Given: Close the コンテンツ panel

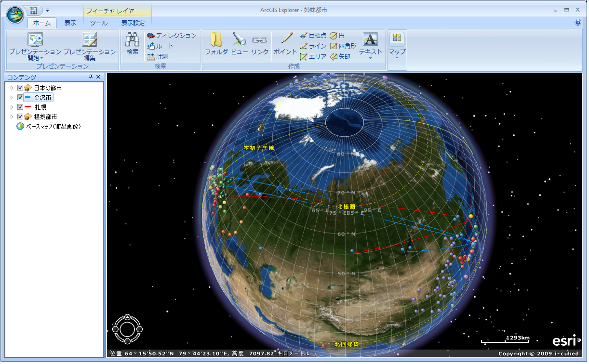Looking at the screenshot, I should (x=98, y=77).
